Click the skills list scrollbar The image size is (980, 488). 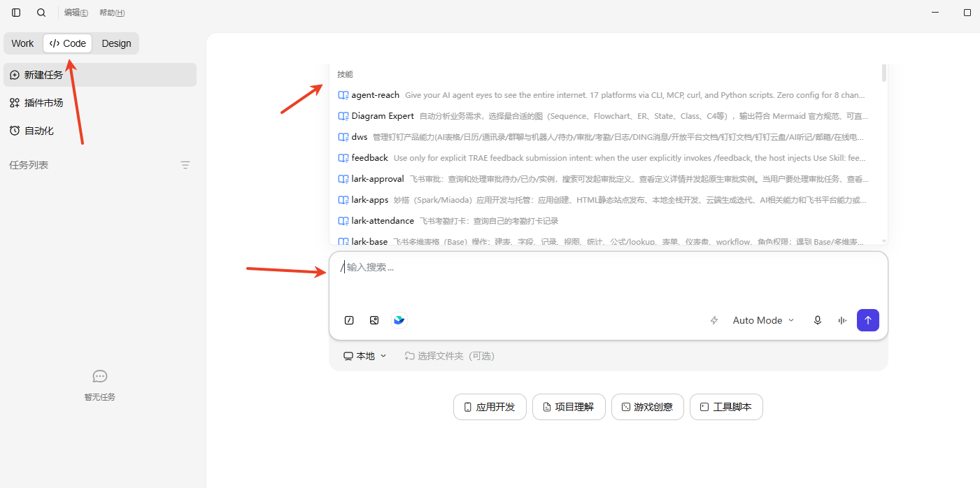pyautogui.click(x=884, y=73)
